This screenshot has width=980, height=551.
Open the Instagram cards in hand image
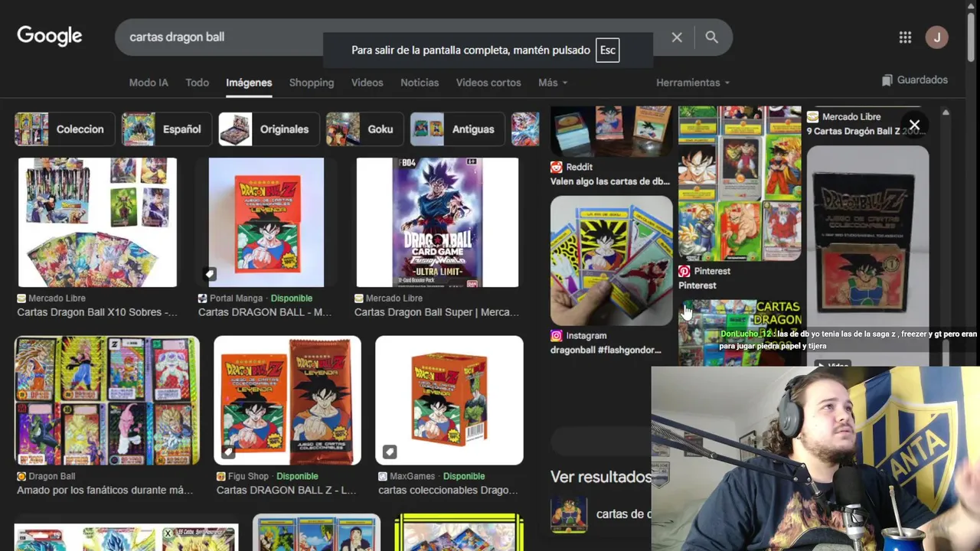pyautogui.click(x=612, y=260)
